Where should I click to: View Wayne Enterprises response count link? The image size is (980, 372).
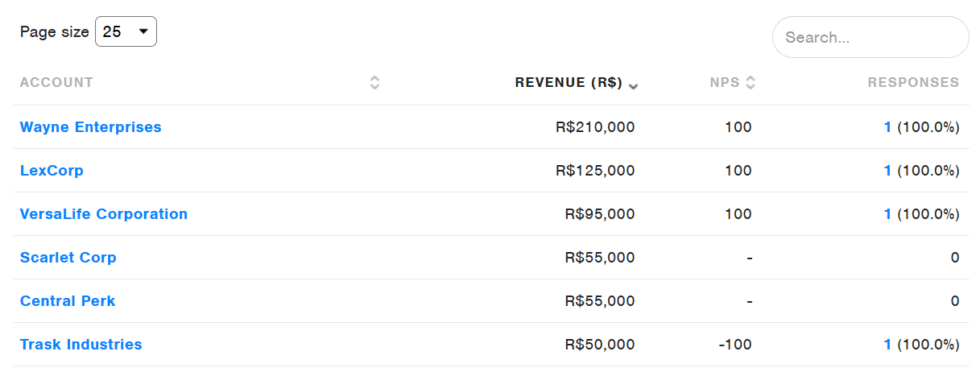click(x=887, y=127)
